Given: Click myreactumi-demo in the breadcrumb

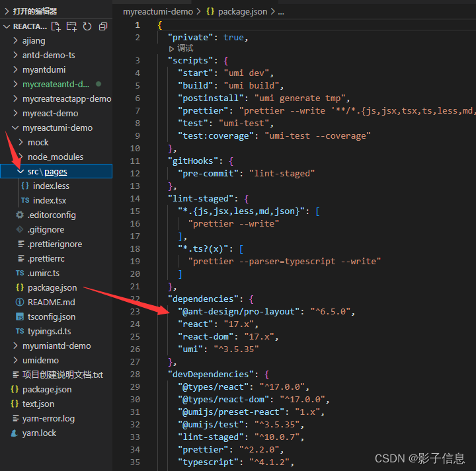Looking at the screenshot, I should click(157, 12).
